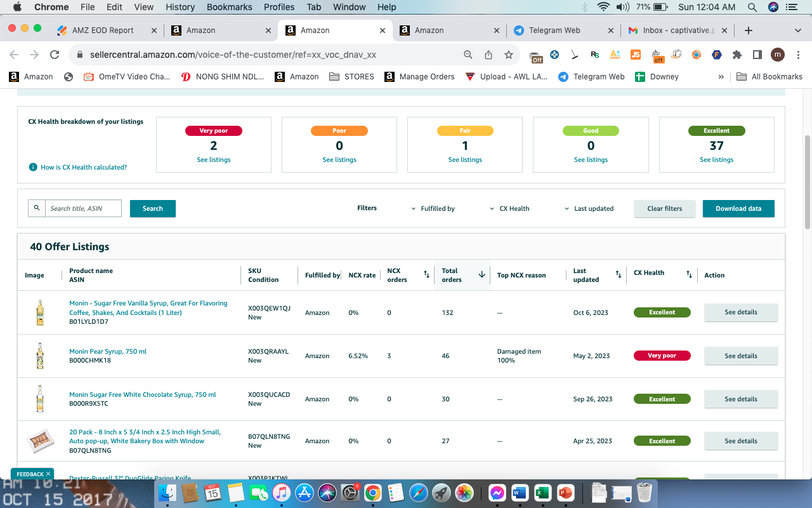The image size is (812, 508).
Task: Open the zoom magnifier in the address bar
Action: pos(468,55)
